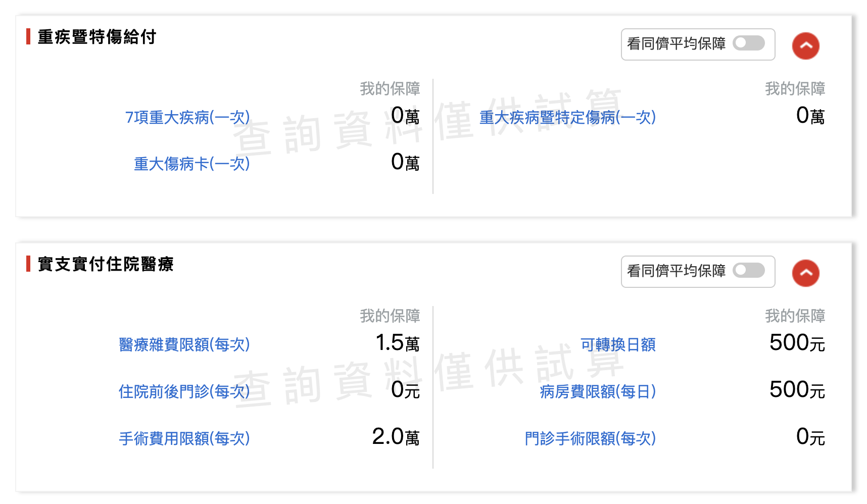Screen dimensions: 867x504
Task: Click the 重大疾病暨特定傷病(一次) link
Action: point(567,117)
